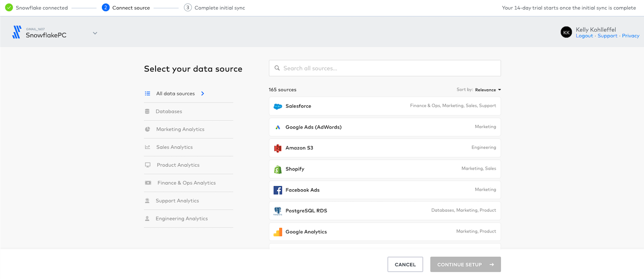Choose the Google Ads (AdWords) source name
Viewport: 644px width, 279px height.
tap(313, 127)
